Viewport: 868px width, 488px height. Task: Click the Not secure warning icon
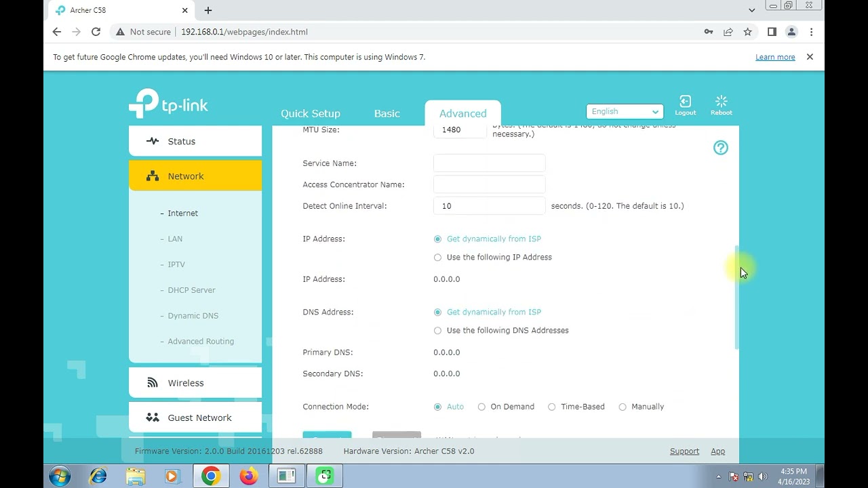[x=120, y=32]
